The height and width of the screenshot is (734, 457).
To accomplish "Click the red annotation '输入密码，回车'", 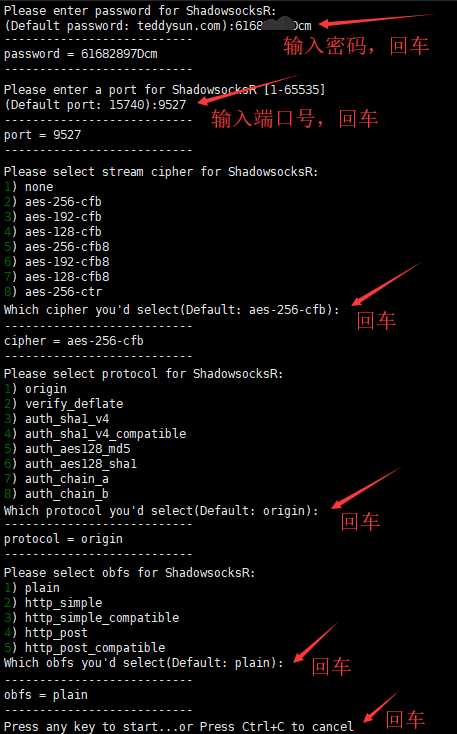I will coord(356,46).
